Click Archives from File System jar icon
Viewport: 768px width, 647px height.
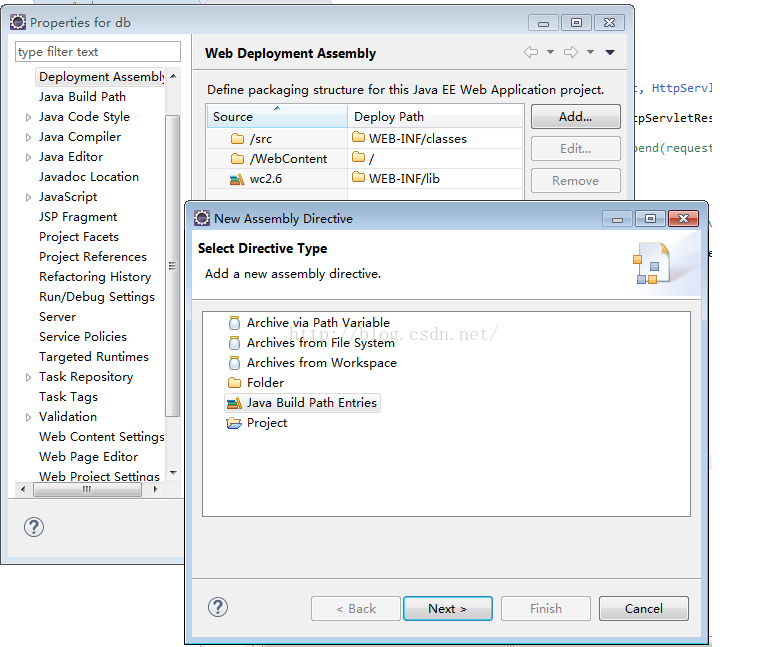(x=235, y=343)
